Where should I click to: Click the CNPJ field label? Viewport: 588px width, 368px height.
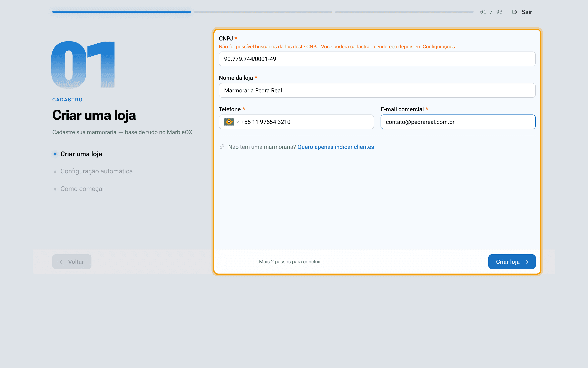click(x=226, y=38)
